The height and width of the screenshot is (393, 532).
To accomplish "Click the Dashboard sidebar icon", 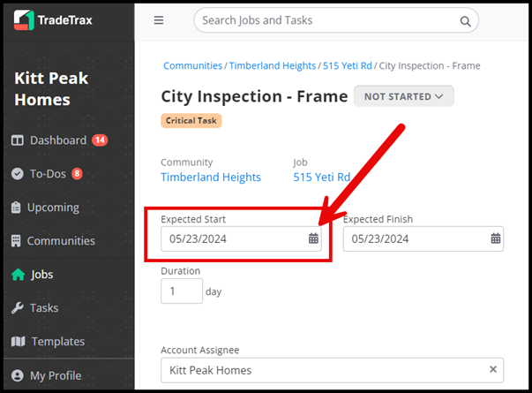I will tap(18, 140).
